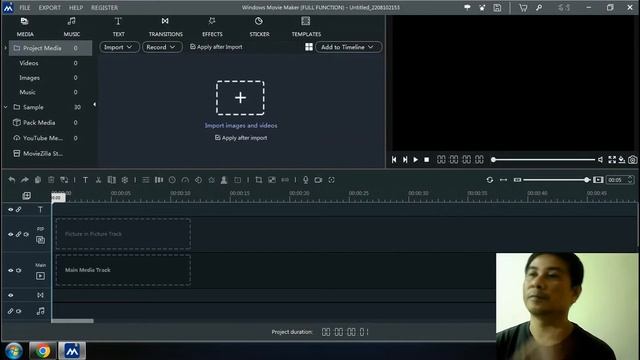The height and width of the screenshot is (360, 640).
Task: Click the timeline zoom slider handle
Action: point(587,180)
